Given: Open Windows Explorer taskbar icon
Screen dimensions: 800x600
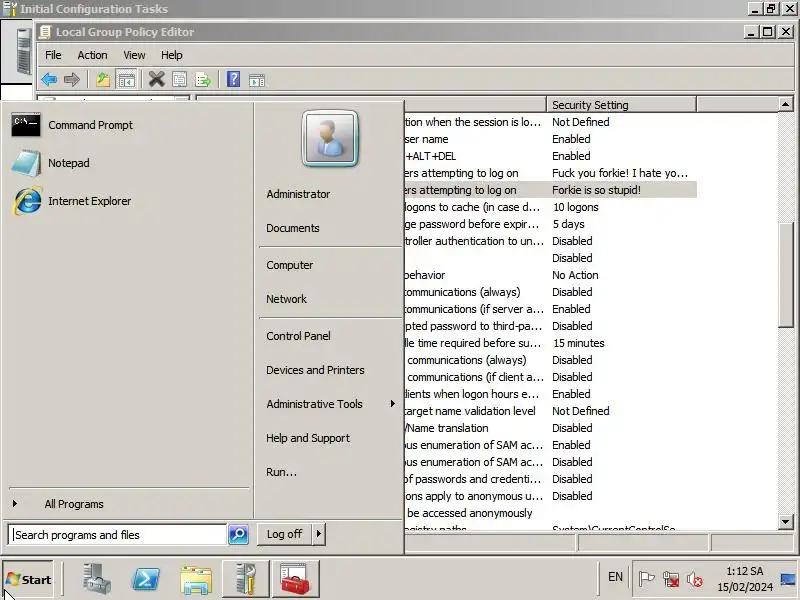Looking at the screenshot, I should [x=196, y=580].
